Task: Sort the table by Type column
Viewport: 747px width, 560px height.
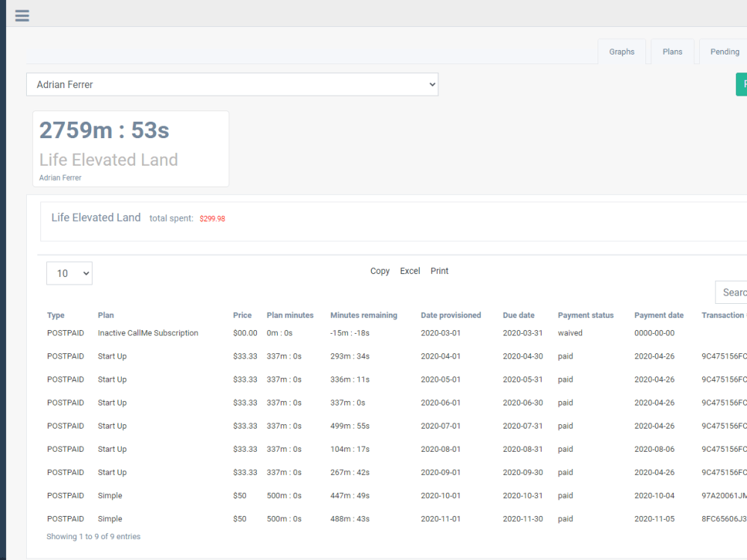Action: tap(55, 315)
